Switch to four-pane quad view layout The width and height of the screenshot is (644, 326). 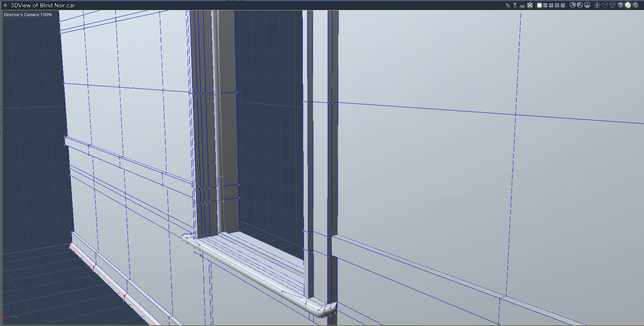click(x=557, y=5)
